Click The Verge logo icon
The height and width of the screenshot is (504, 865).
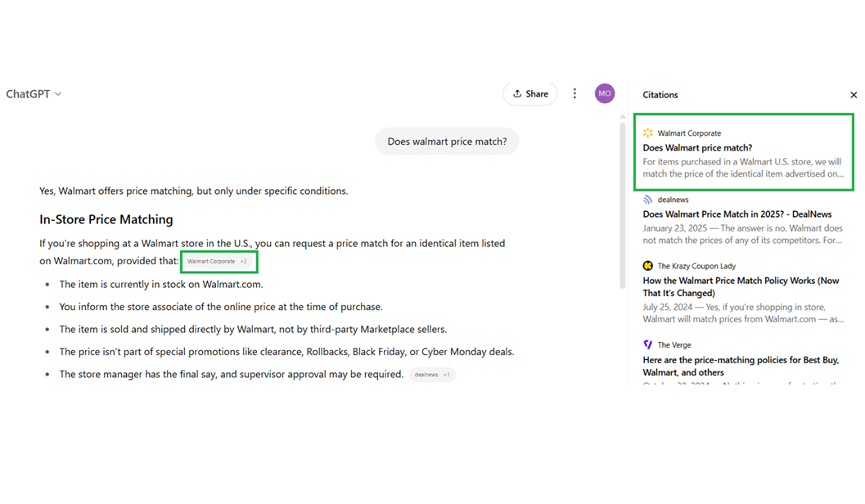tap(647, 345)
